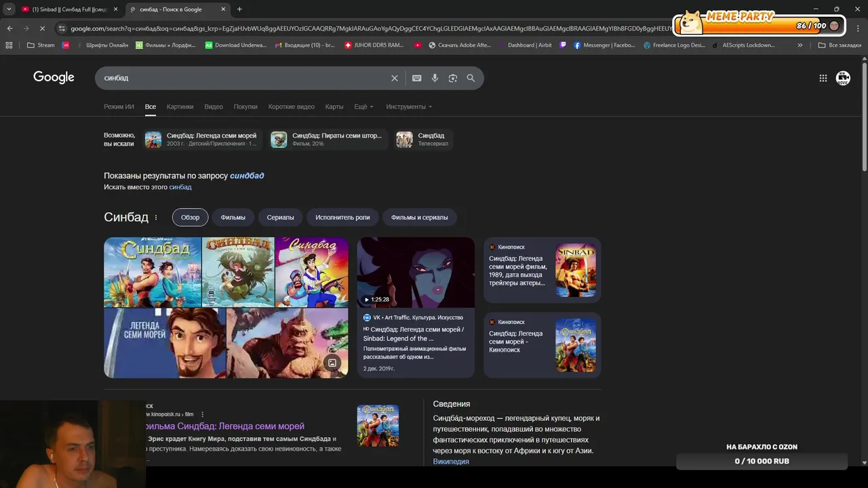Screen dimensions: 868x488
Task: Open the Синдбад: Легенда семи морей kinopoisk result title
Action: pyautogui.click(x=224, y=426)
